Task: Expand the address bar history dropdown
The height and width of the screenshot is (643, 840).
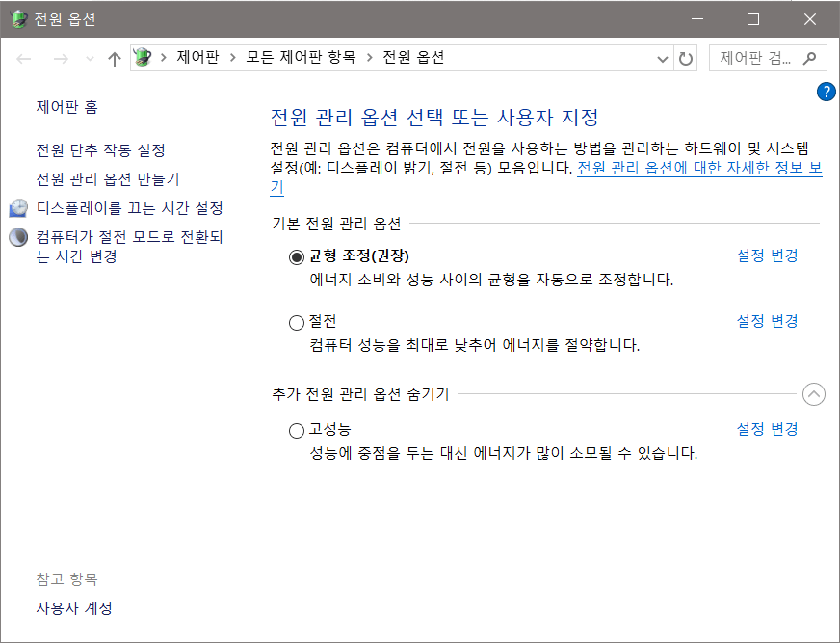Action: tap(663, 59)
